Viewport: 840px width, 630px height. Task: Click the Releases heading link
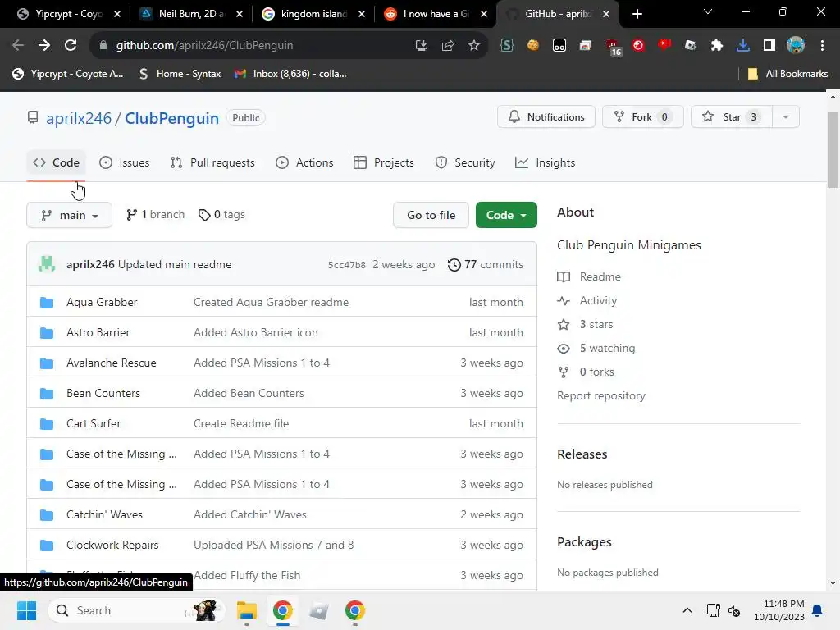[582, 454]
